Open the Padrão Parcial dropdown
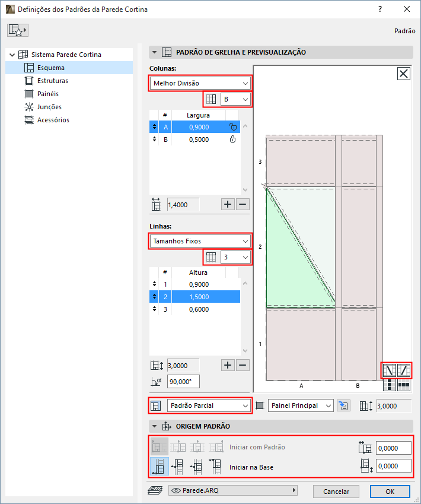This screenshot has width=421, height=504. [209, 405]
